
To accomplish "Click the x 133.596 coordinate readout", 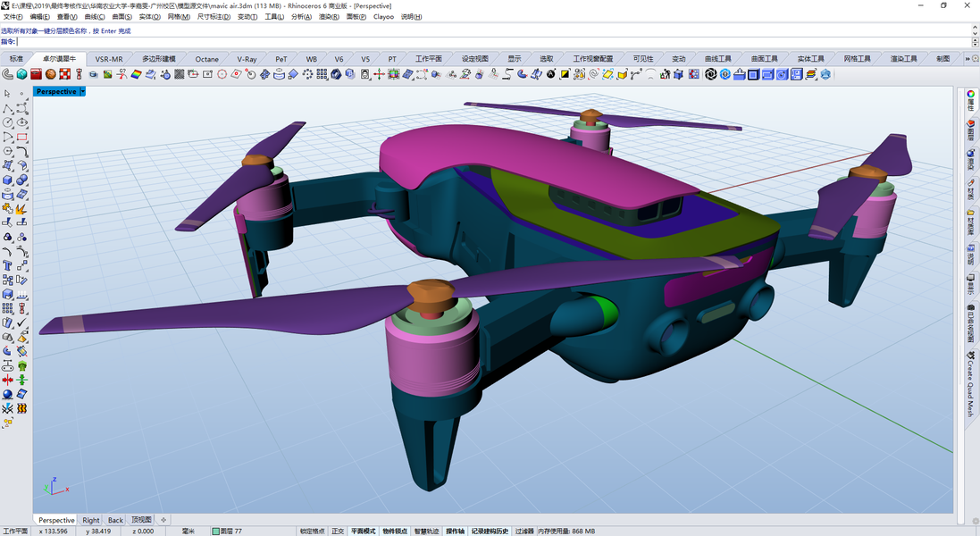I will (53, 531).
